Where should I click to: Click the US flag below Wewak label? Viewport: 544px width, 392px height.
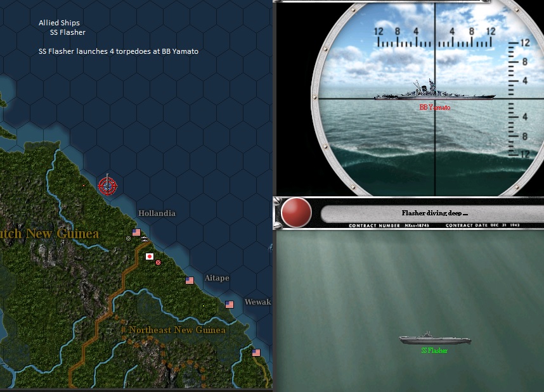(x=230, y=305)
